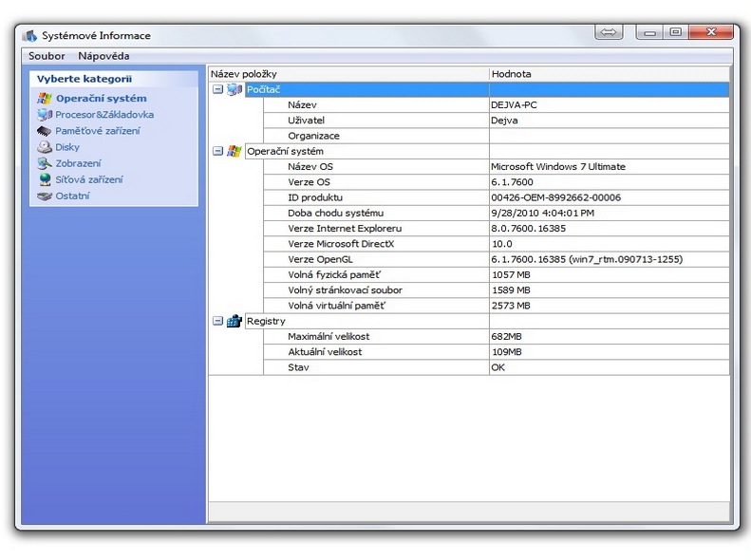The width and height of the screenshot is (751, 560).
Task: Click the 00426-OEM-8992662-00006 product ID value
Action: click(610, 197)
